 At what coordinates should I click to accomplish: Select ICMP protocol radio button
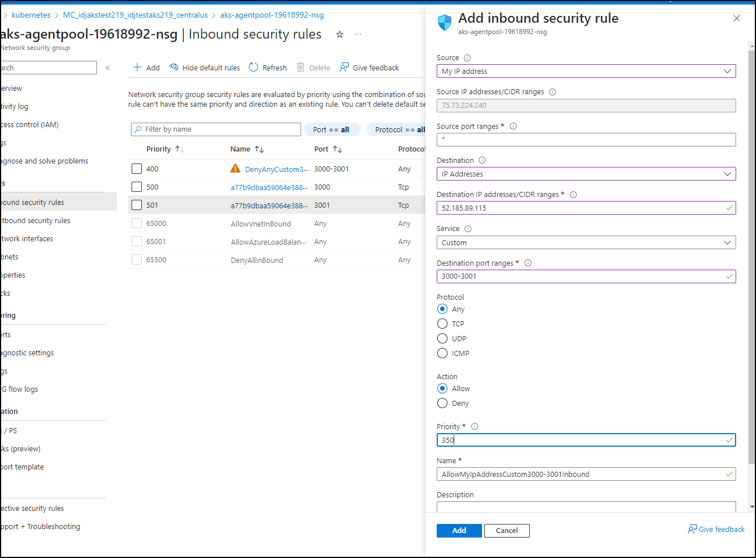tap(442, 353)
